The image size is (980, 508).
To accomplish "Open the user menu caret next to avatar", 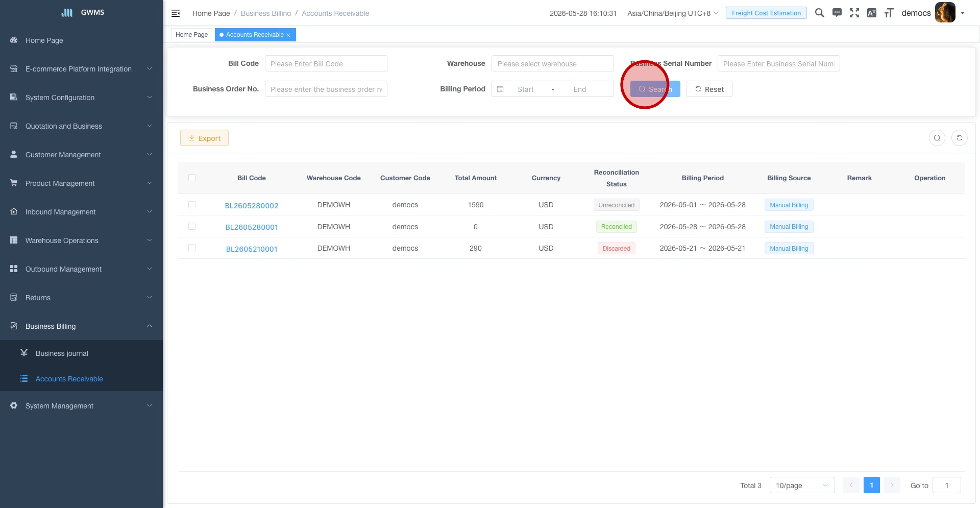I will [963, 13].
